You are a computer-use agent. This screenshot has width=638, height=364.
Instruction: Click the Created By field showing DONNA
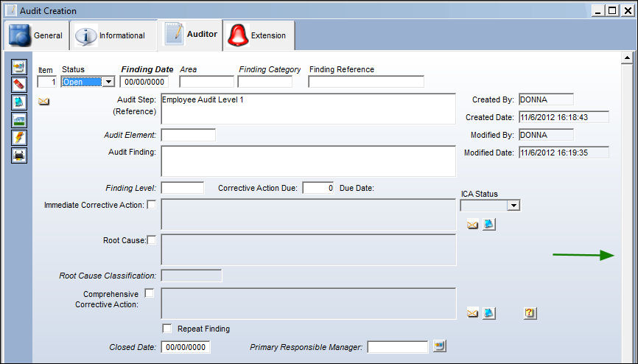pyautogui.click(x=546, y=99)
